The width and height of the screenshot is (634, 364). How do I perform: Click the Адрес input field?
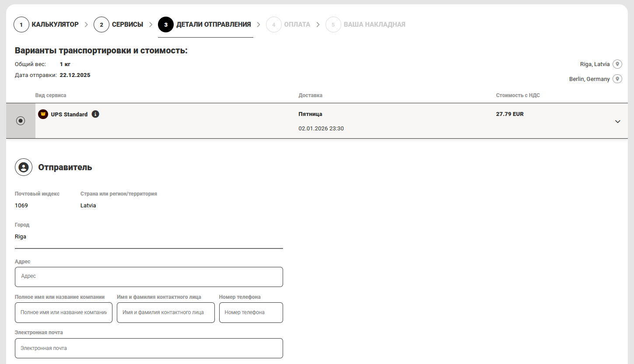149,276
